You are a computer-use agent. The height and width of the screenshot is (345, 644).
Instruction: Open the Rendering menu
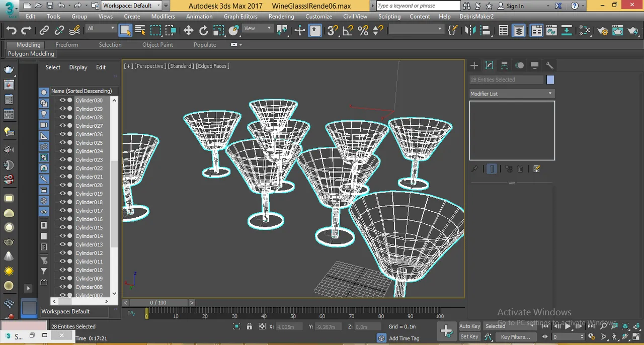point(281,16)
